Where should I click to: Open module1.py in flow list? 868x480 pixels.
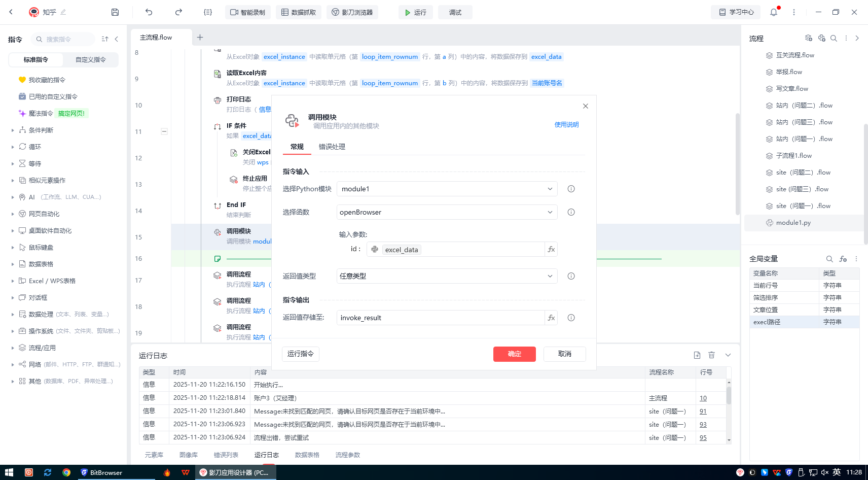793,223
